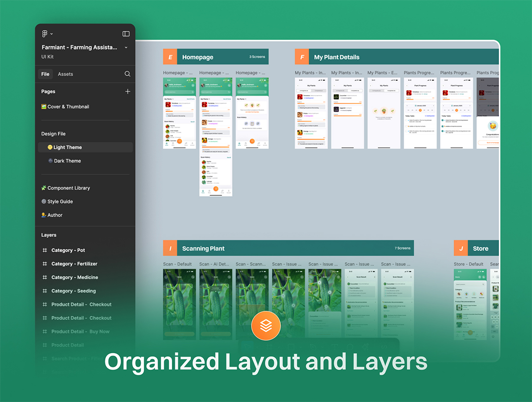This screenshot has width=532, height=402.
Task: Toggle the sidebar panel layout icon
Action: pos(126,33)
